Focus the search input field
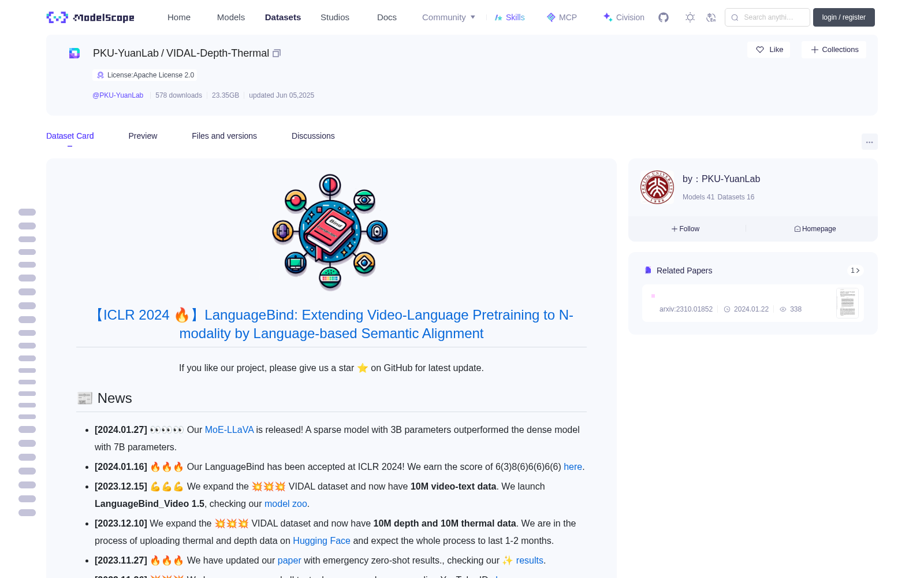Screen dimensions: 924x578 767,17
